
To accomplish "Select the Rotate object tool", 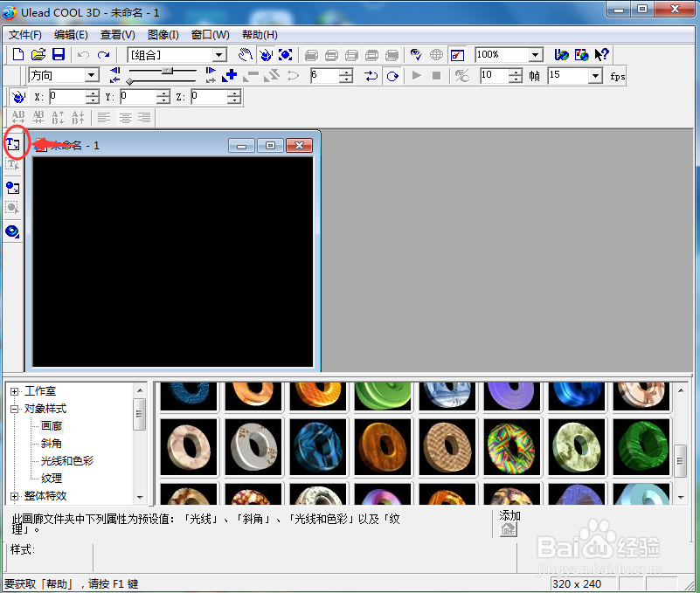I will [266, 55].
